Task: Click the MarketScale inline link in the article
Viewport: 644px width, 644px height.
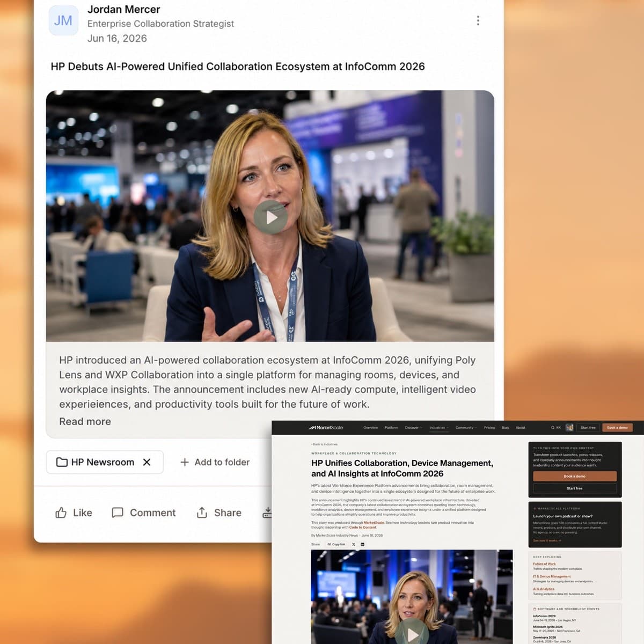Action: click(x=374, y=523)
